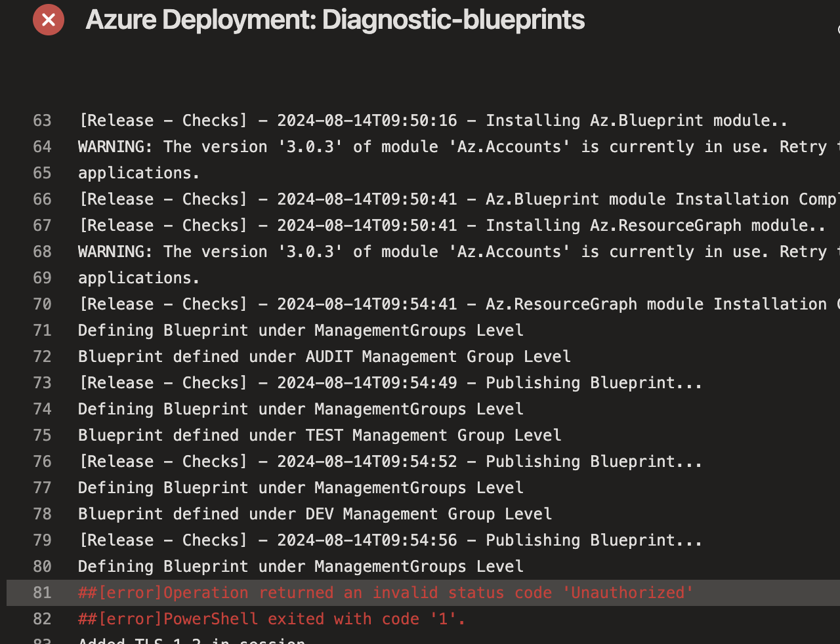Select line 70 Az.ResourceGraph module Installation entry
840x644 pixels.
coord(459,304)
